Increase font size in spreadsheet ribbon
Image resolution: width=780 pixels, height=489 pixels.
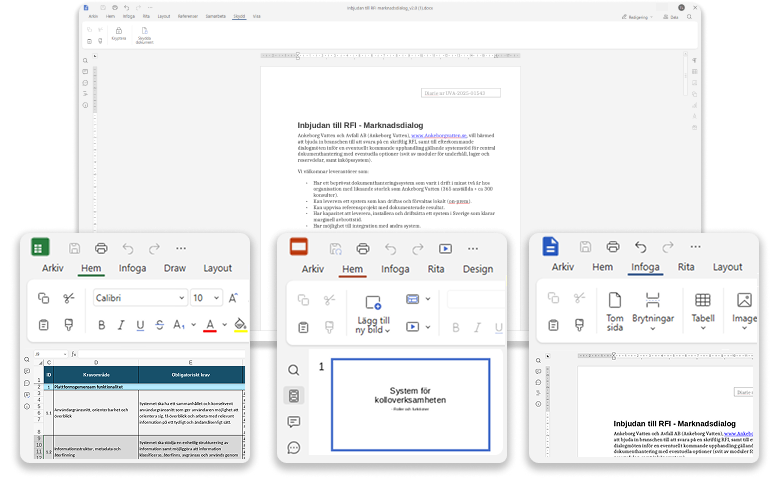click(x=233, y=298)
